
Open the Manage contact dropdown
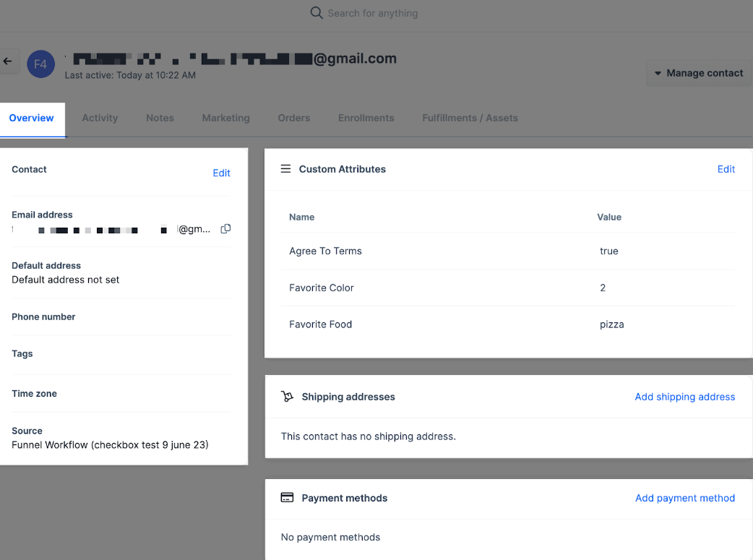tap(699, 73)
